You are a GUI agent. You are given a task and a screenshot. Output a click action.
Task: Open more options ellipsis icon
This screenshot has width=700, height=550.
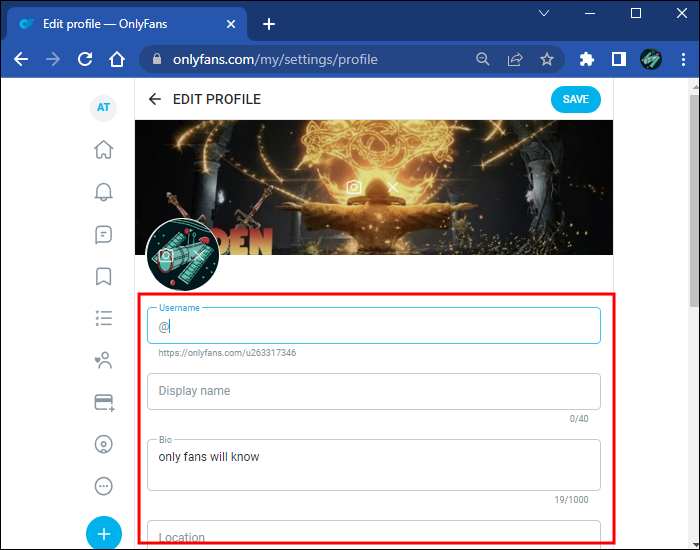point(104,486)
